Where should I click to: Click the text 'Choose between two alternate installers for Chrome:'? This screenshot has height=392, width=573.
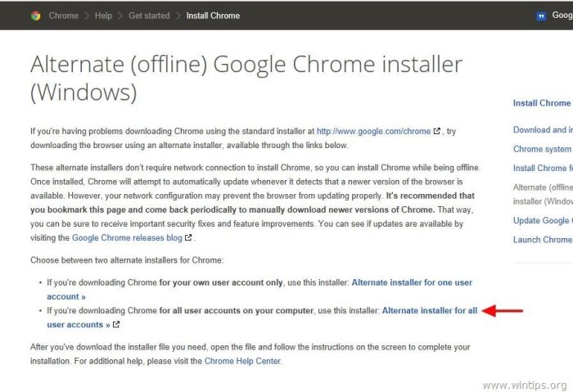coord(127,260)
